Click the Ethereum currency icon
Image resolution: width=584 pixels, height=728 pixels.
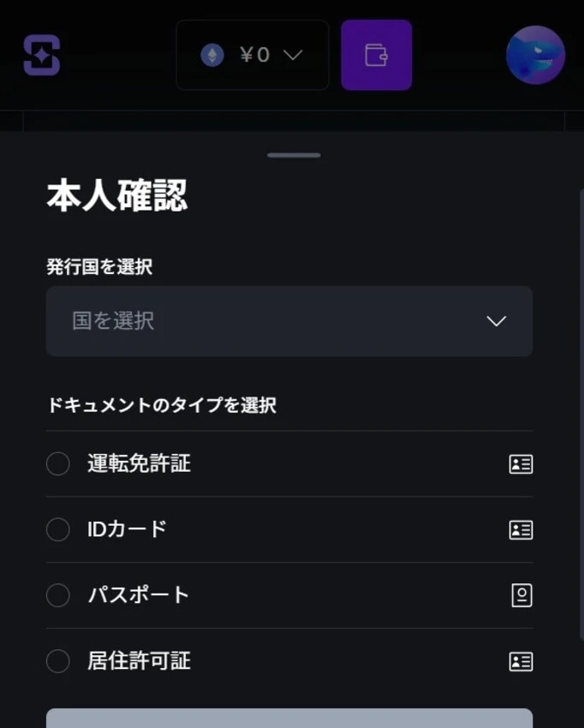click(x=212, y=56)
